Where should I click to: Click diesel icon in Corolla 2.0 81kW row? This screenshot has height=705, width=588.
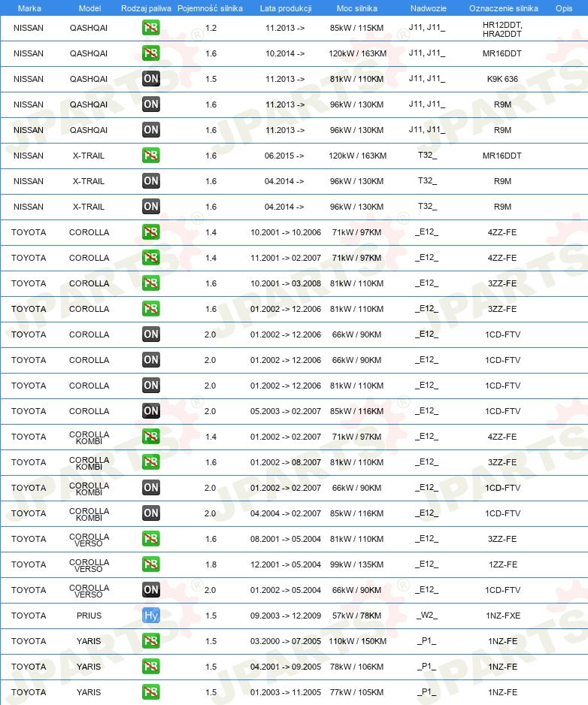pos(150,386)
